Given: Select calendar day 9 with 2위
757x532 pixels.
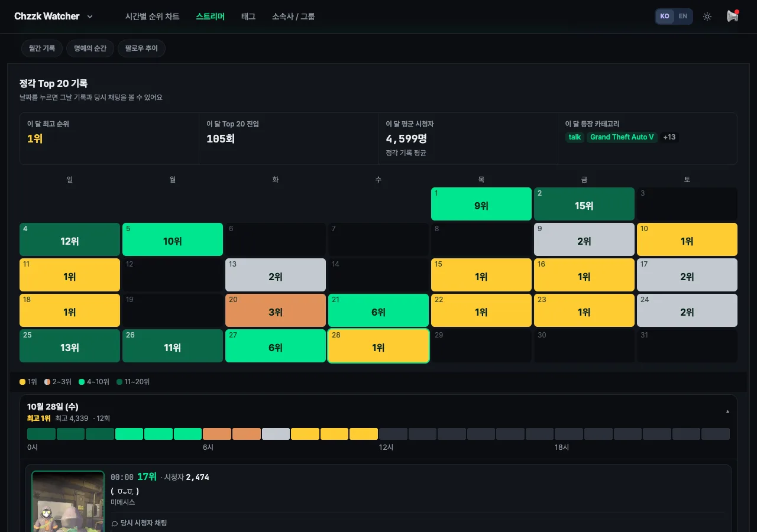Looking at the screenshot, I should point(584,239).
